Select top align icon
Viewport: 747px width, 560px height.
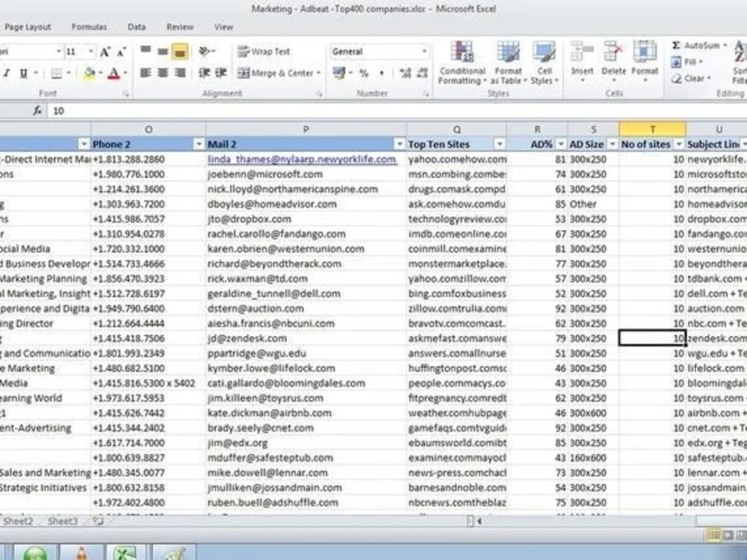[146, 51]
